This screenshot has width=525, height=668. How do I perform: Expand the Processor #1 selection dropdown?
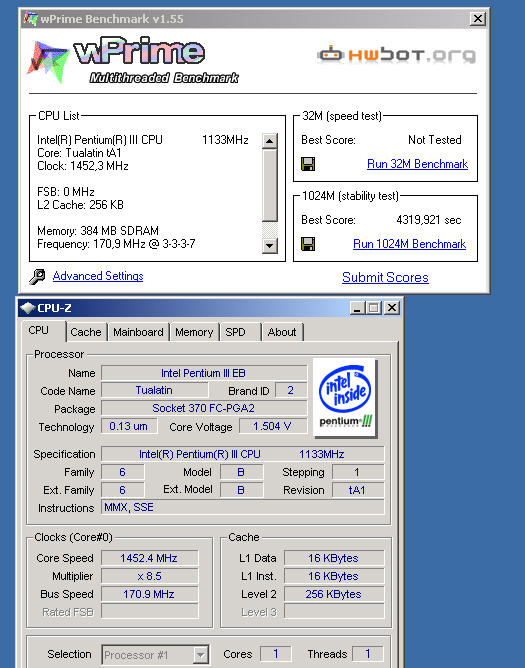[200, 655]
